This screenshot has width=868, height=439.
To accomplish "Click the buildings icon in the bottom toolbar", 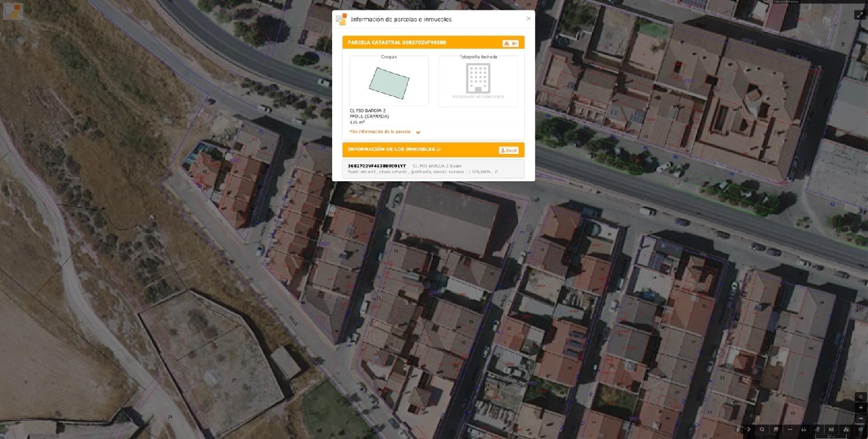I will pyautogui.click(x=846, y=429).
